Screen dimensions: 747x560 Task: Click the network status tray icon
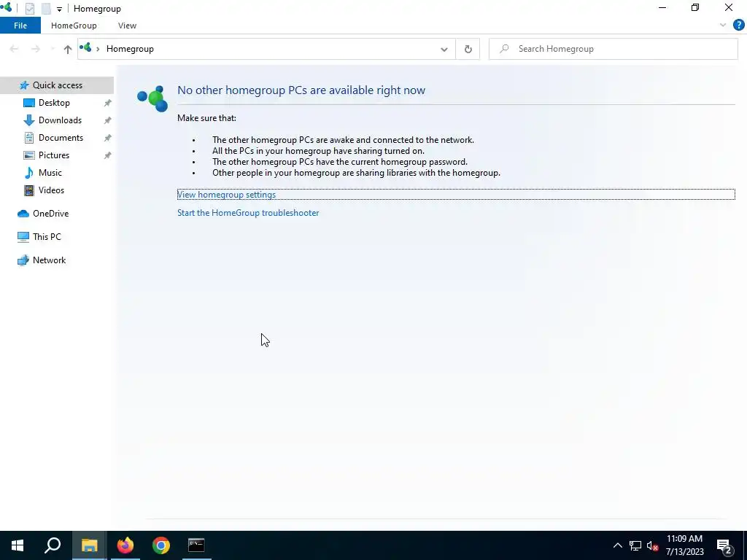[x=635, y=545]
